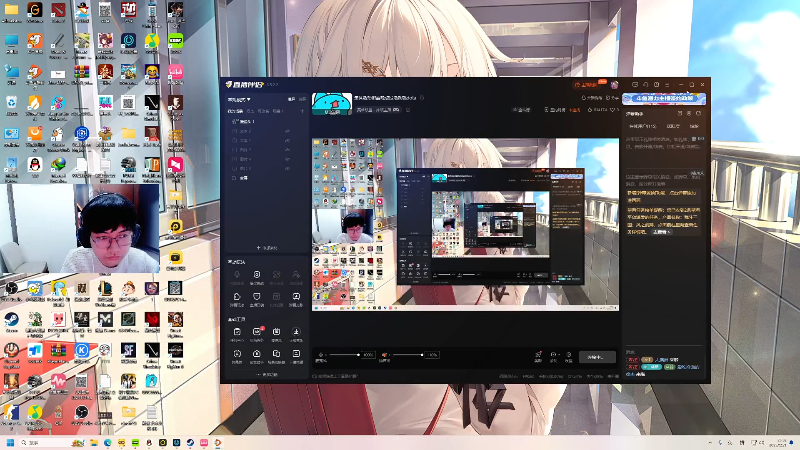Open the scene mode dropdown with triangle arrow
Screen dimensions: 800x450
pyautogui.click(x=239, y=99)
